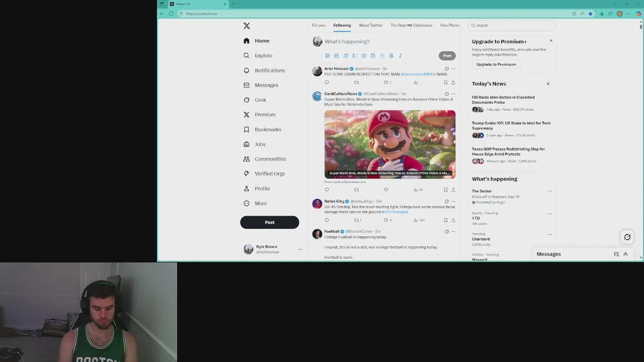Image resolution: width=644 pixels, height=362 pixels.
Task: Open account menu dots next to Kyle Brown
Action: pyautogui.click(x=300, y=249)
